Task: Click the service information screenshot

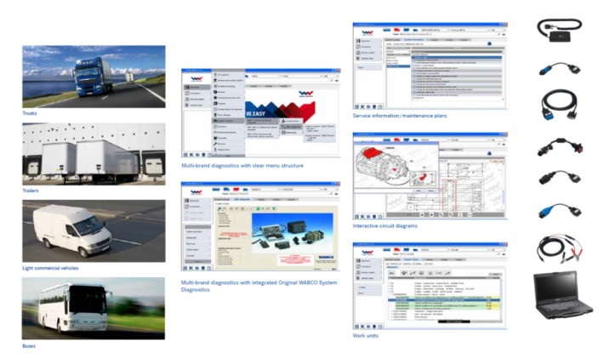Action: point(430,66)
